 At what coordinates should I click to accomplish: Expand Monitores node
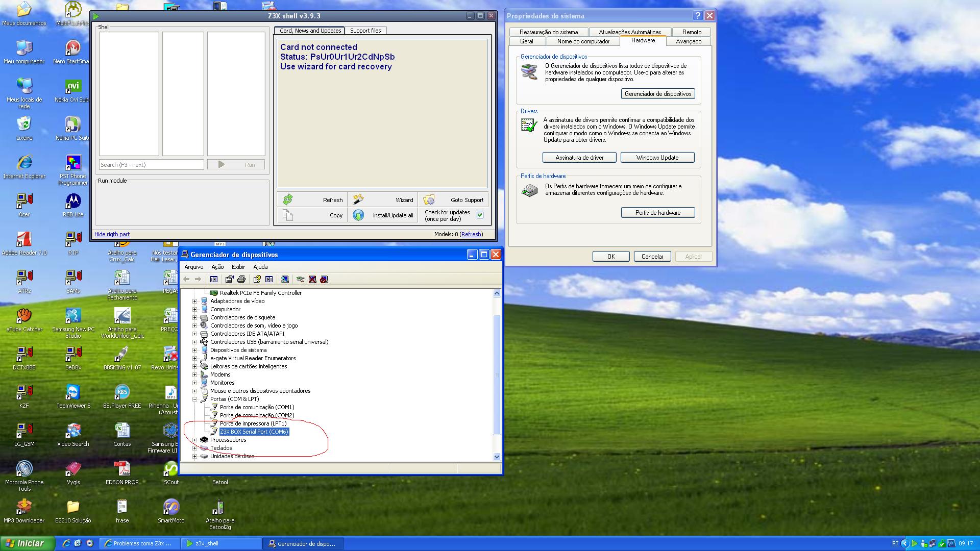[194, 383]
